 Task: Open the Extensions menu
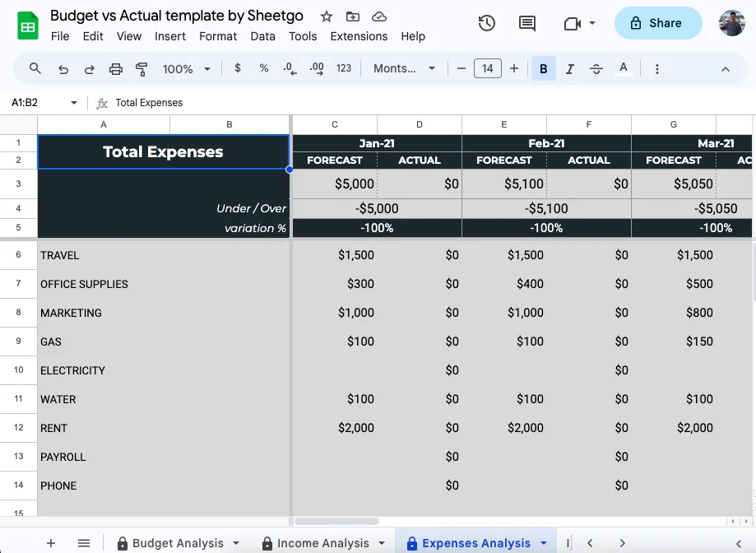pyautogui.click(x=359, y=36)
